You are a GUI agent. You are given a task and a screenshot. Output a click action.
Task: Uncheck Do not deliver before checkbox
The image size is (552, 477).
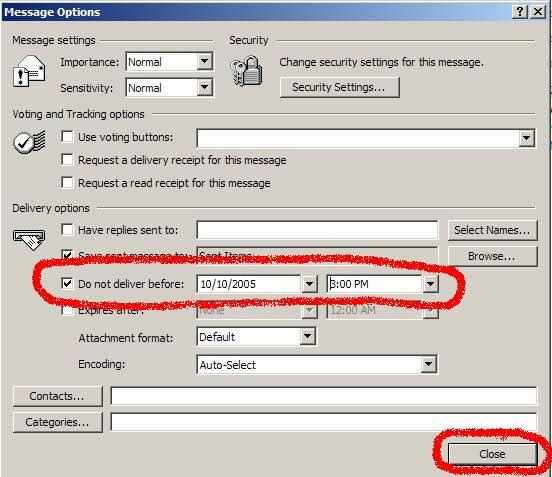(x=67, y=283)
